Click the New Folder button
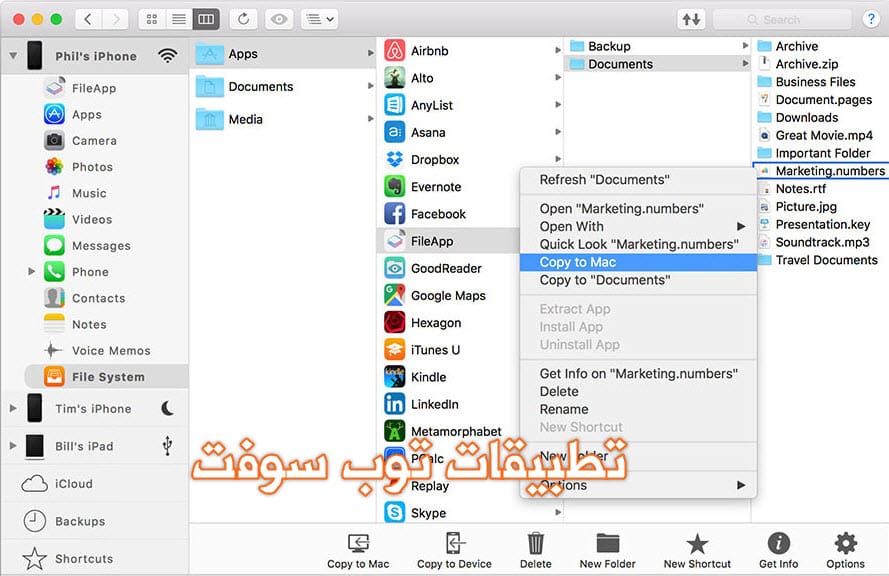 pos(607,550)
